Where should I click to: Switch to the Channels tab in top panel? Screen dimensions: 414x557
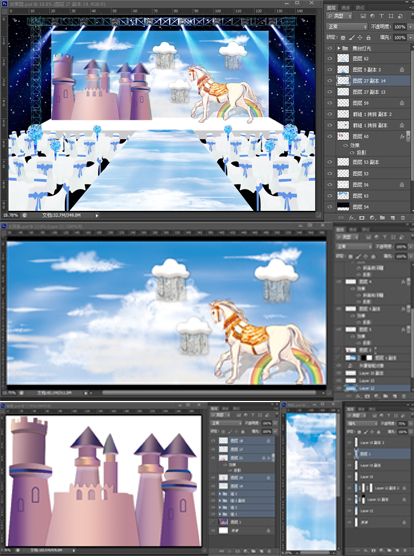pos(345,7)
